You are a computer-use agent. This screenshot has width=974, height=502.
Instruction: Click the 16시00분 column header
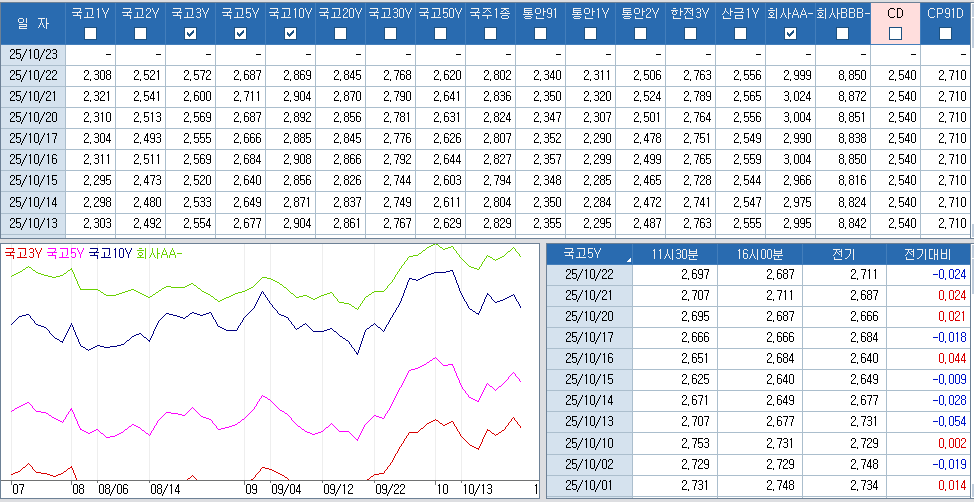pos(761,254)
